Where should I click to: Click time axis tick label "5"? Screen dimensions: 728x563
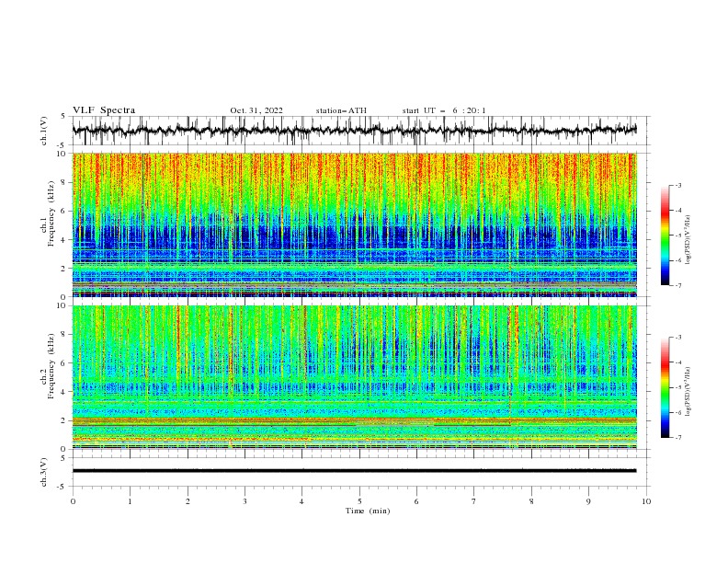click(x=359, y=501)
